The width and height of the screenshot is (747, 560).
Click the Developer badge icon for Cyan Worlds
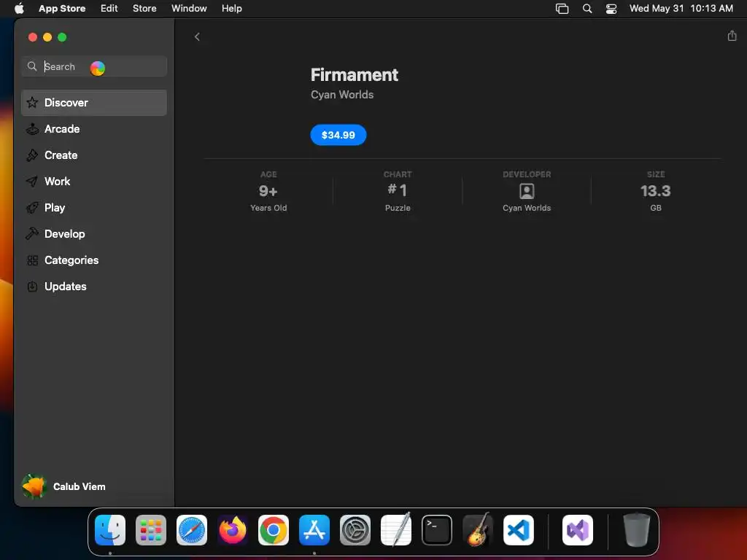click(x=527, y=192)
